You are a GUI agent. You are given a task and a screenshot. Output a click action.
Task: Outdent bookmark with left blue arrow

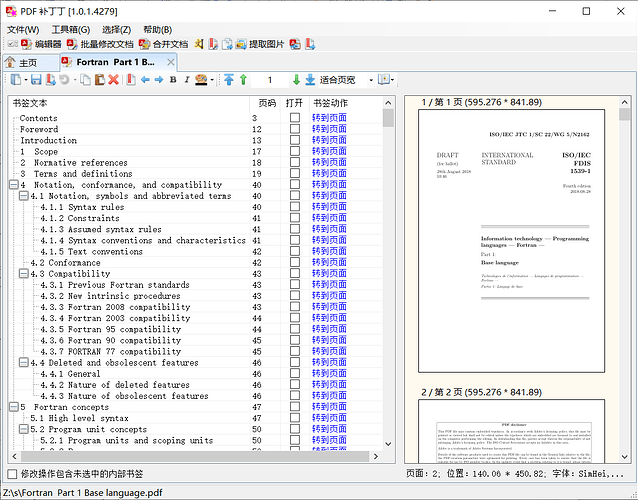point(145,80)
